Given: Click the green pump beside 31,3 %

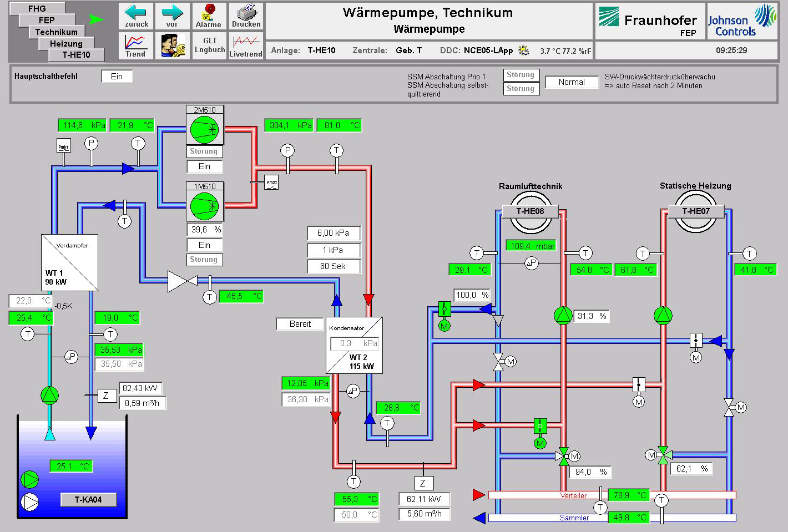Looking at the screenshot, I should click(x=563, y=315).
